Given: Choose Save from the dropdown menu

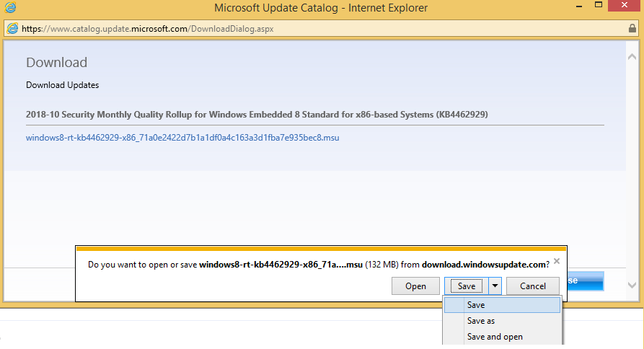Looking at the screenshot, I should coord(502,305).
